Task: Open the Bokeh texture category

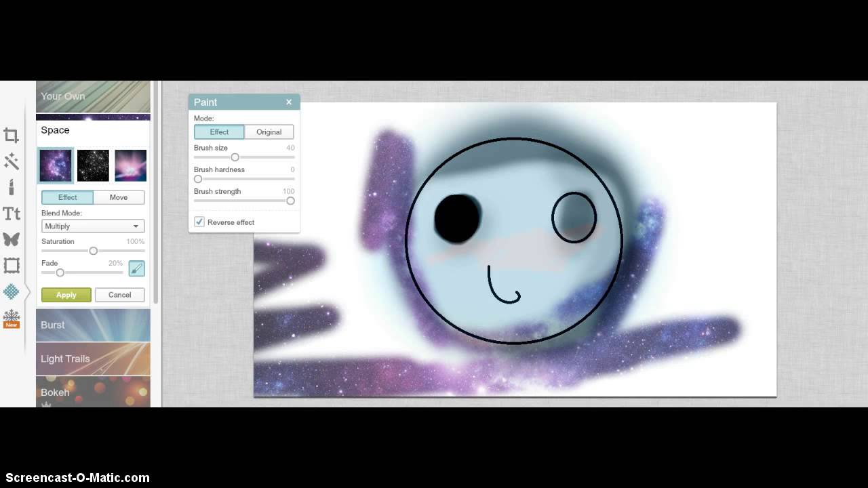Action: pos(93,392)
